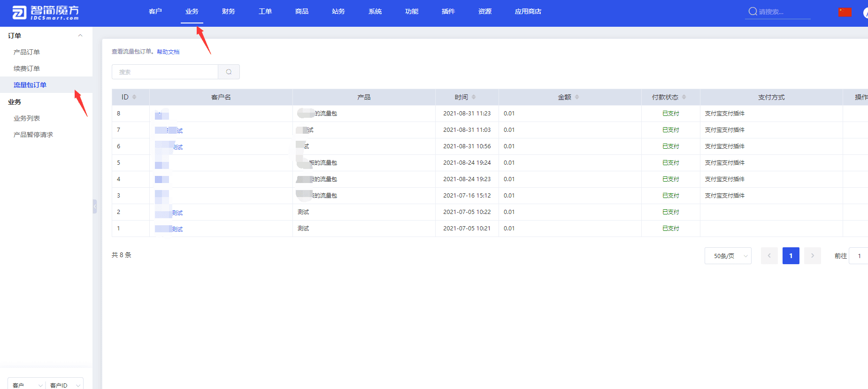Open the 功能 top menu
868x389 pixels.
pos(412,11)
